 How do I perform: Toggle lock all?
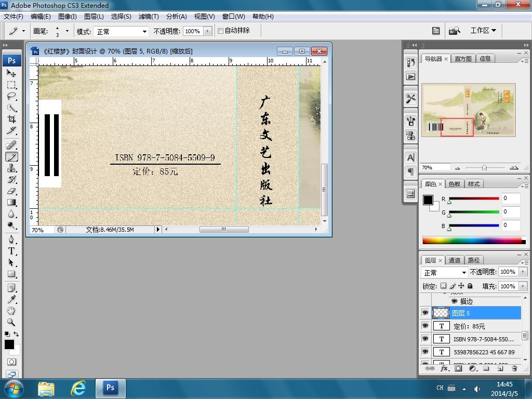(470, 286)
